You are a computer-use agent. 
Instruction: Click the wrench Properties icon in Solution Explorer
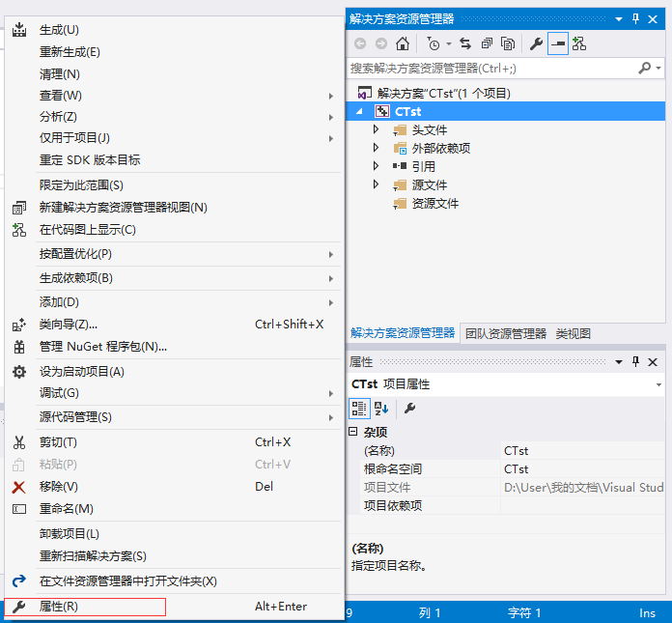coord(536,43)
